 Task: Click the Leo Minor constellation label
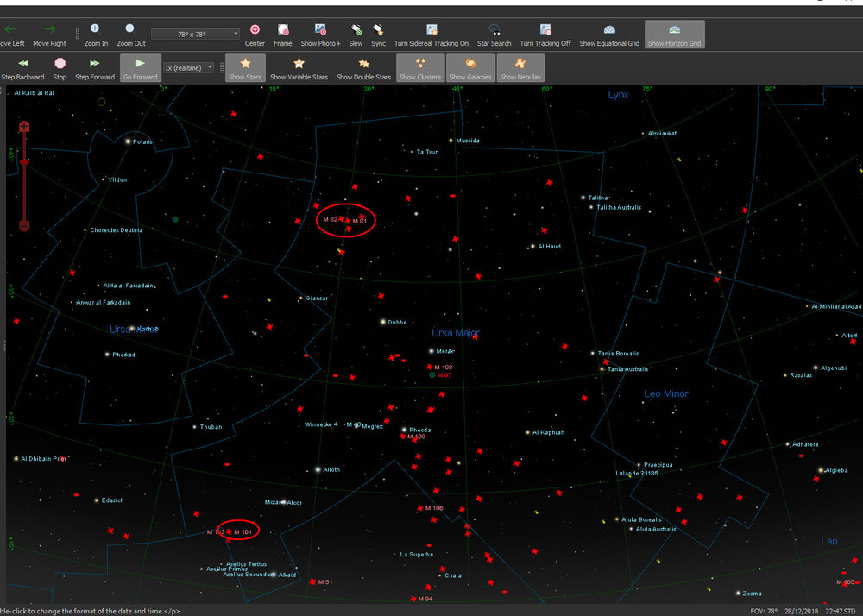[666, 393]
